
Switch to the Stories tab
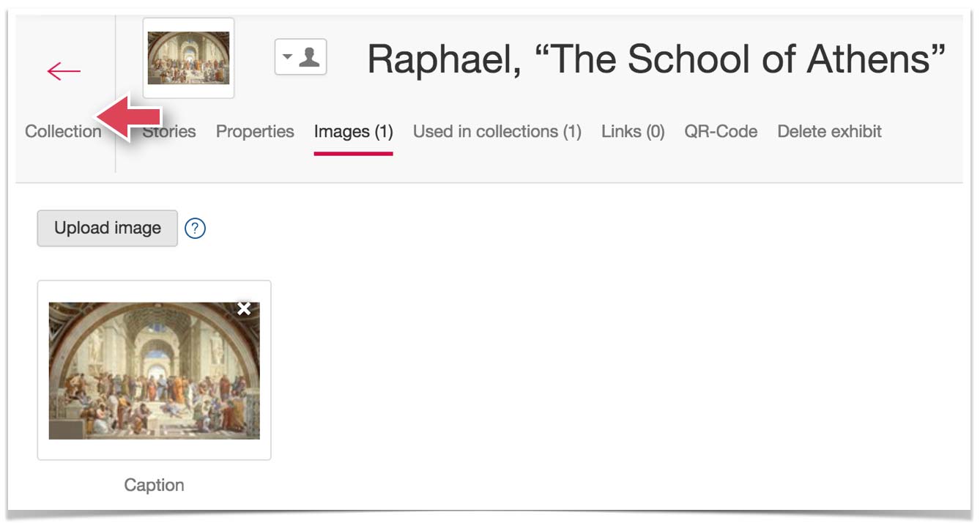point(170,132)
